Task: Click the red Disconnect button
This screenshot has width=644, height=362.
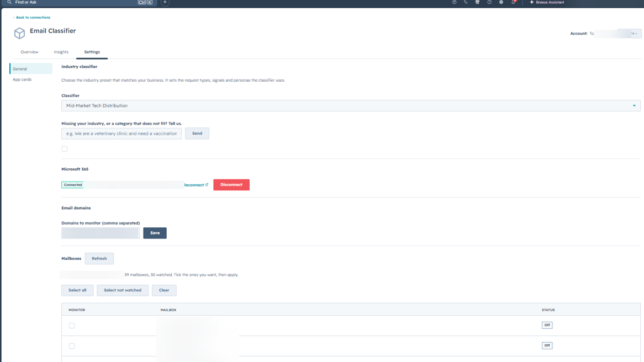Action: point(231,185)
